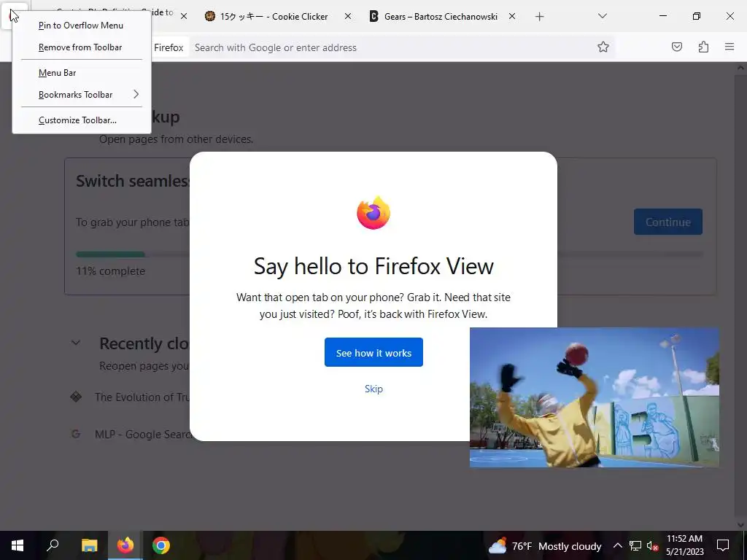
Task: Open File Explorer from taskbar
Action: coord(89,545)
